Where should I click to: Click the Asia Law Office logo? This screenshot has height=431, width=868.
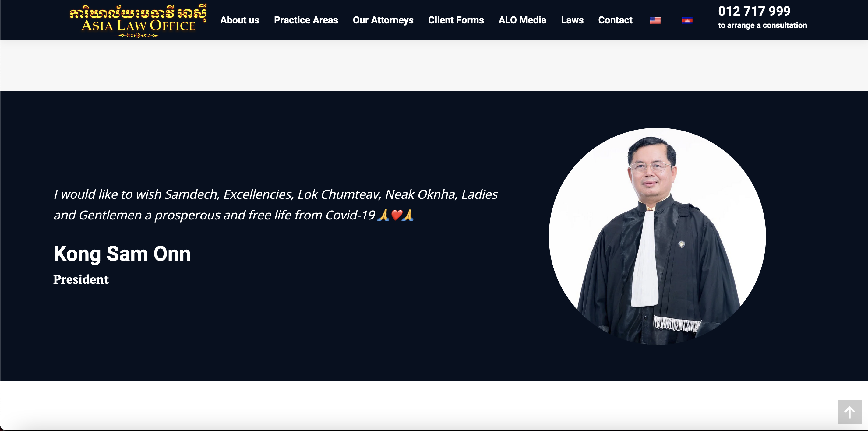(x=138, y=20)
